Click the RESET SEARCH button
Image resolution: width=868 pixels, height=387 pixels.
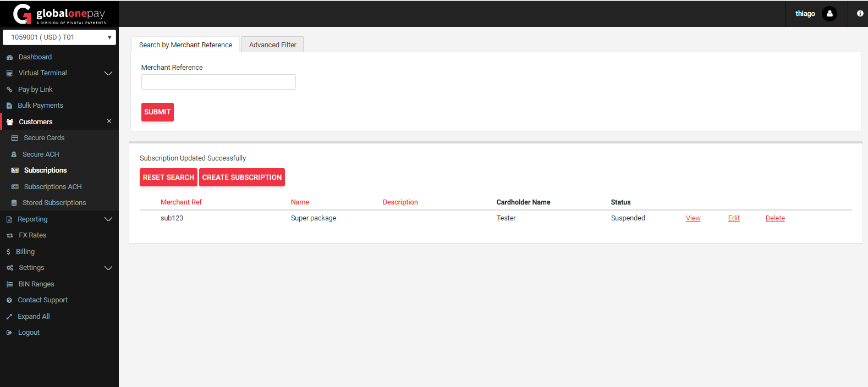(168, 178)
